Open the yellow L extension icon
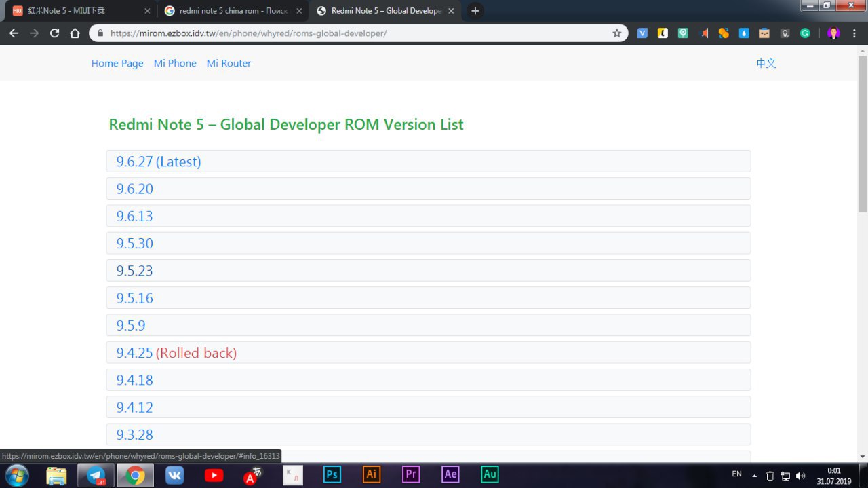This screenshot has width=868, height=488. click(x=663, y=33)
